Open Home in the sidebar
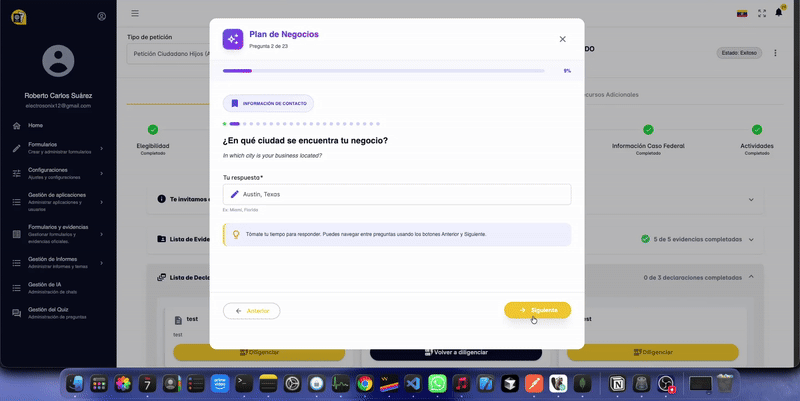 tap(36, 126)
